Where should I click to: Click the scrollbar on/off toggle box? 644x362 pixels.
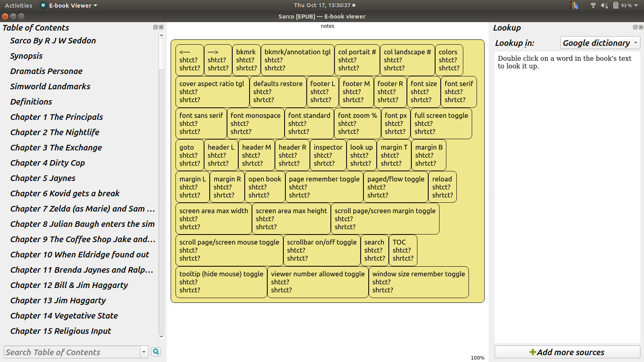(x=322, y=250)
